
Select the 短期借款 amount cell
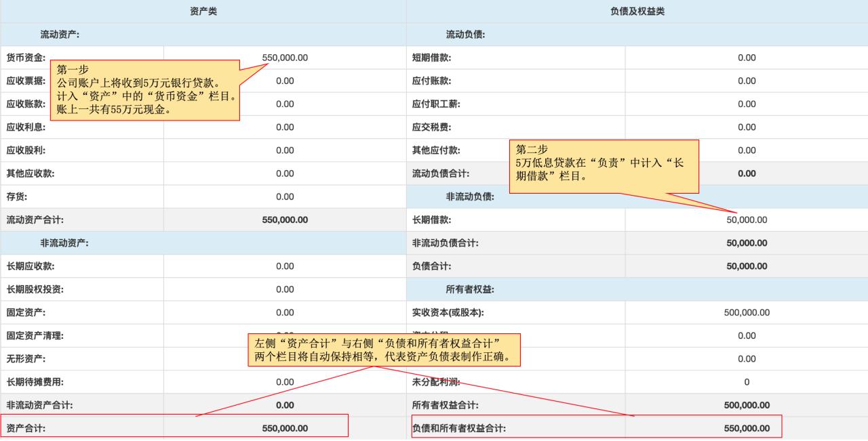coord(747,58)
